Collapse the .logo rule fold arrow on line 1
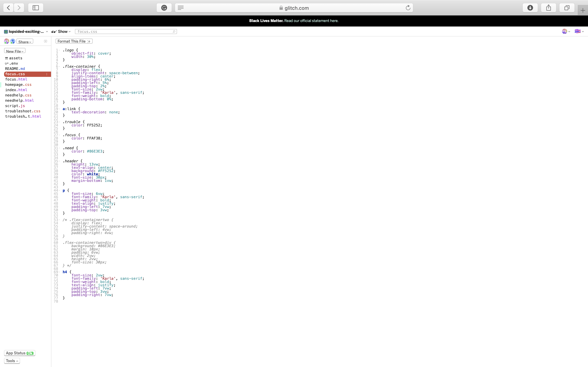 (x=59, y=50)
